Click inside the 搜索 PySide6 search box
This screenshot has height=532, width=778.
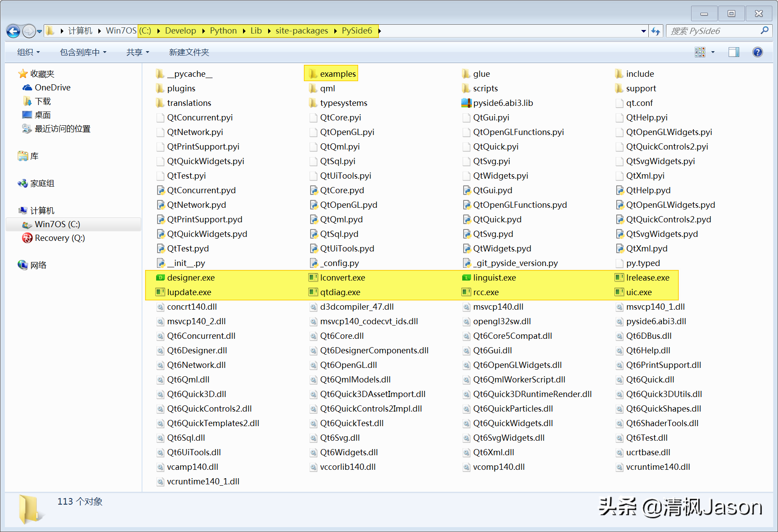click(714, 30)
